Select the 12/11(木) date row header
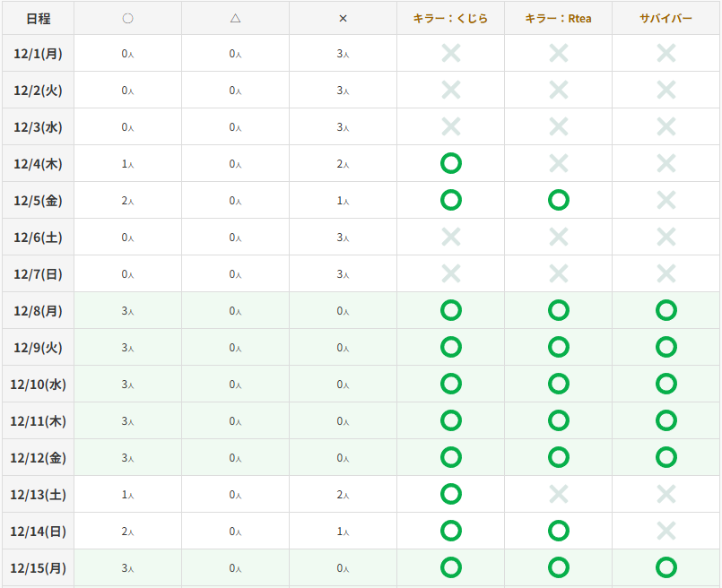722x588 pixels. point(39,421)
